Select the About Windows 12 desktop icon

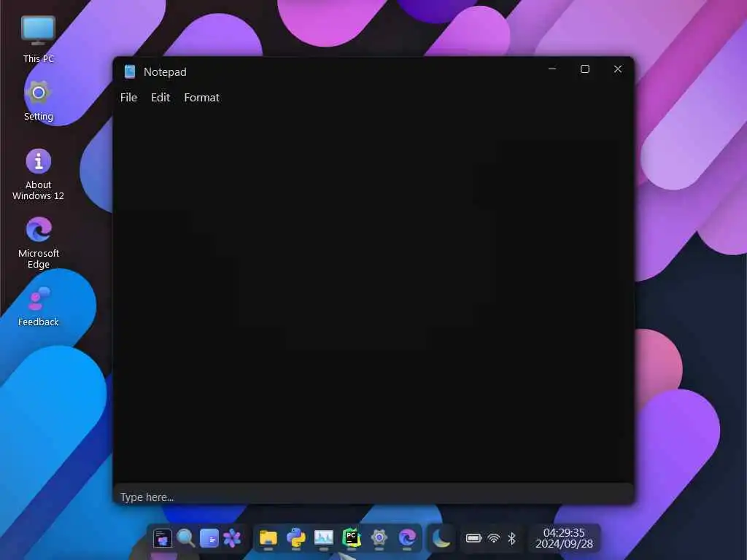(x=38, y=174)
